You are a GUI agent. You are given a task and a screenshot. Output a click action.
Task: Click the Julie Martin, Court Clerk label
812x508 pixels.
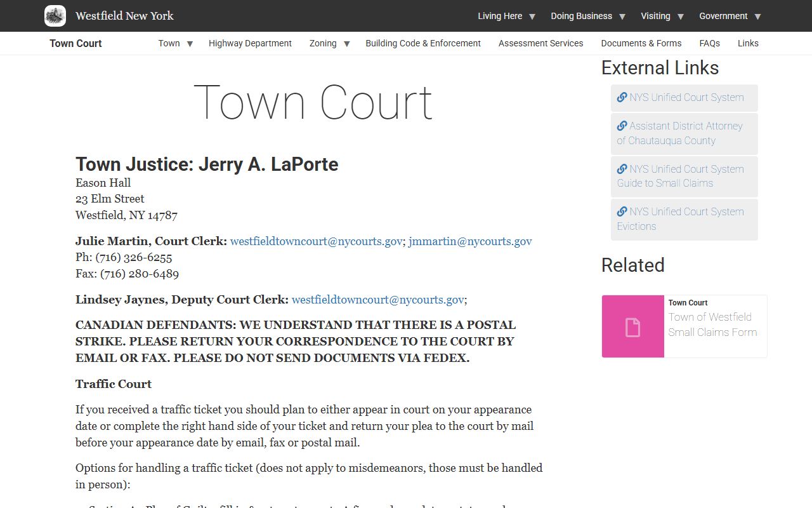pyautogui.click(x=151, y=241)
